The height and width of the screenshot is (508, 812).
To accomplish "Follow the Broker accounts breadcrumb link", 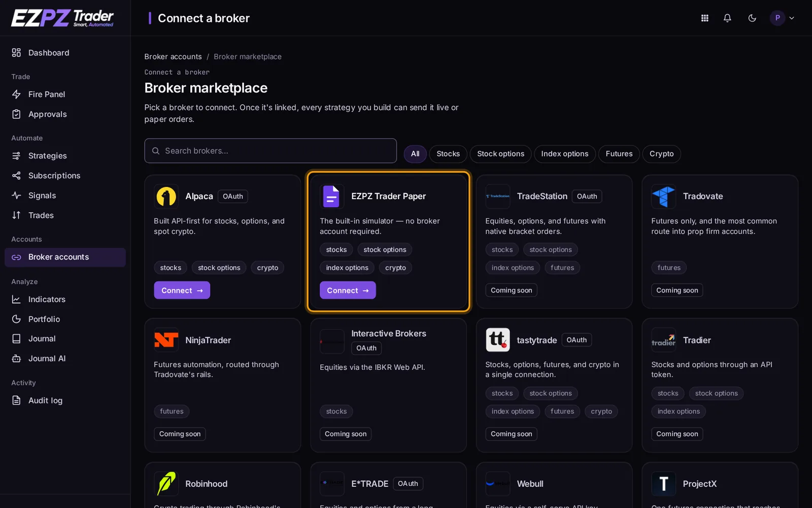I will point(173,57).
